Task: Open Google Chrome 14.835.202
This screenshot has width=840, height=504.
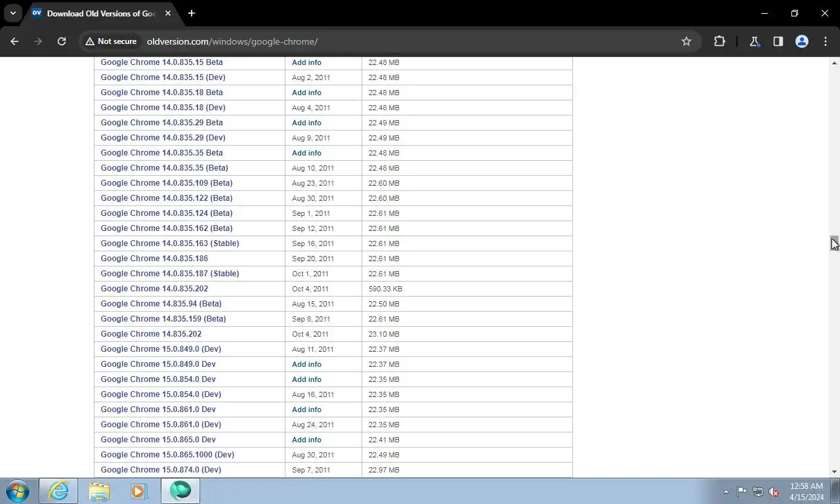Action: (x=151, y=334)
